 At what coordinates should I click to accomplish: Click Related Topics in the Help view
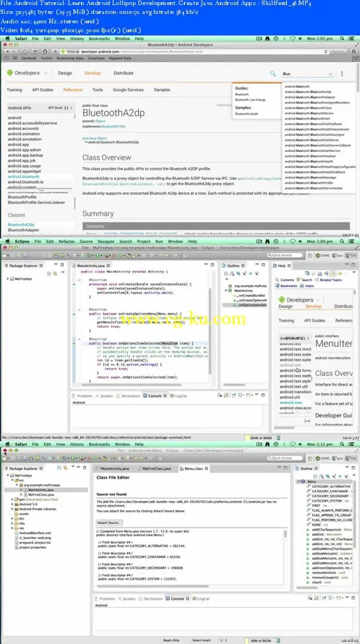tap(328, 279)
